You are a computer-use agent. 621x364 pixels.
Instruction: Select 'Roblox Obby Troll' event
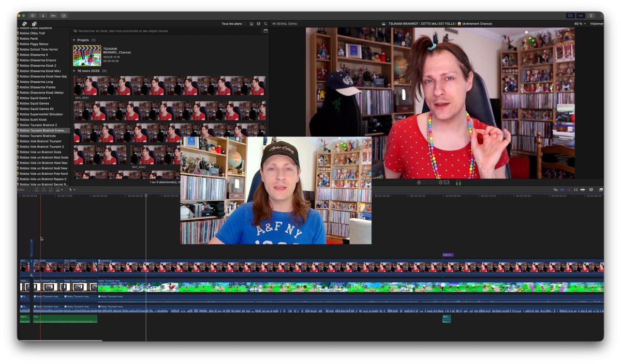(32, 33)
